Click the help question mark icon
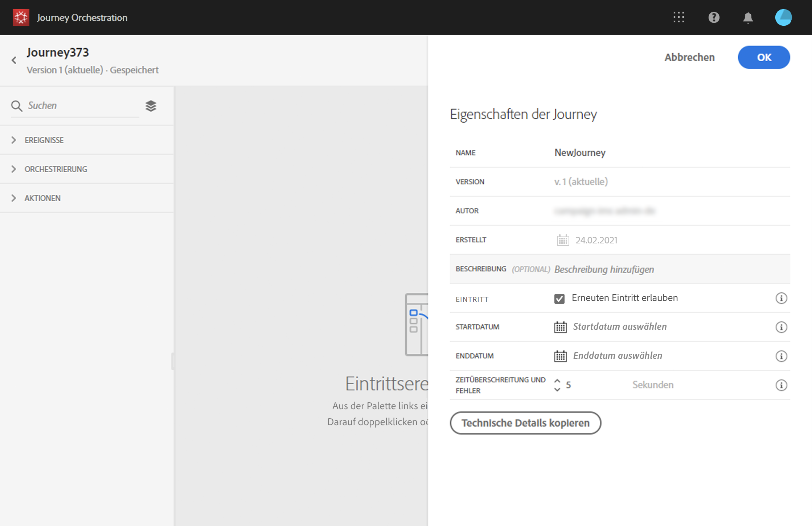This screenshot has height=526, width=812. [714, 17]
